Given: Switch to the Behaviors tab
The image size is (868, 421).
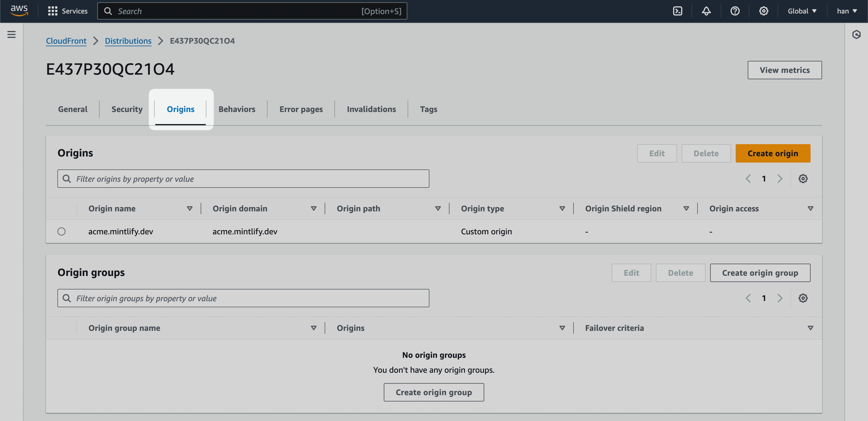Looking at the screenshot, I should pyautogui.click(x=237, y=109).
